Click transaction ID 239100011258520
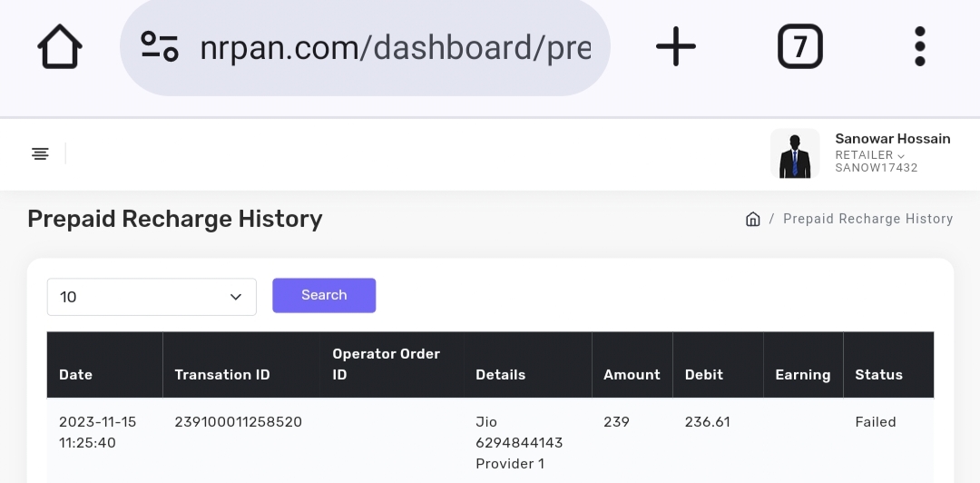The width and height of the screenshot is (980, 483). [239, 421]
